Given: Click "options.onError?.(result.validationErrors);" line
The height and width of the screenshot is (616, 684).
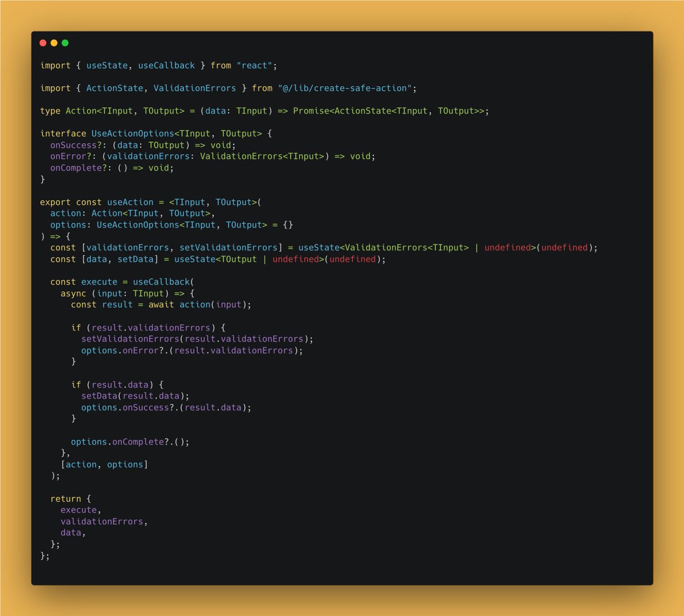Looking at the screenshot, I should click(x=192, y=350).
